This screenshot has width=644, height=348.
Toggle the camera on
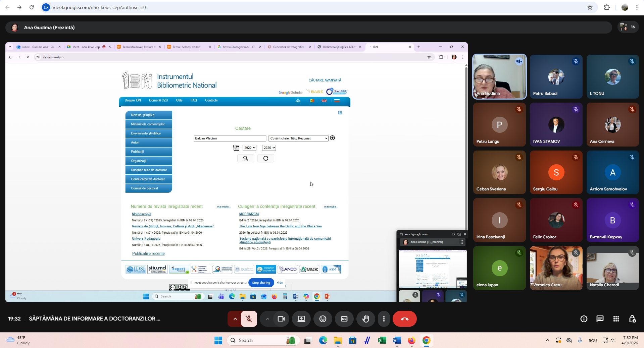281,319
